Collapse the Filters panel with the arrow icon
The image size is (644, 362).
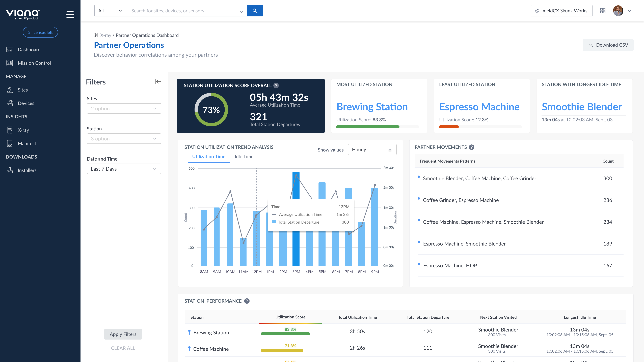click(158, 82)
